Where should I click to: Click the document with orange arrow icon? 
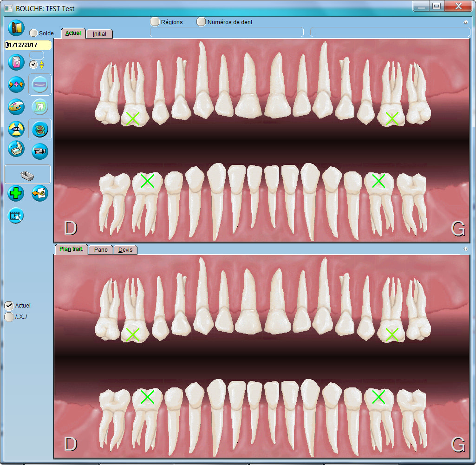pos(40,193)
